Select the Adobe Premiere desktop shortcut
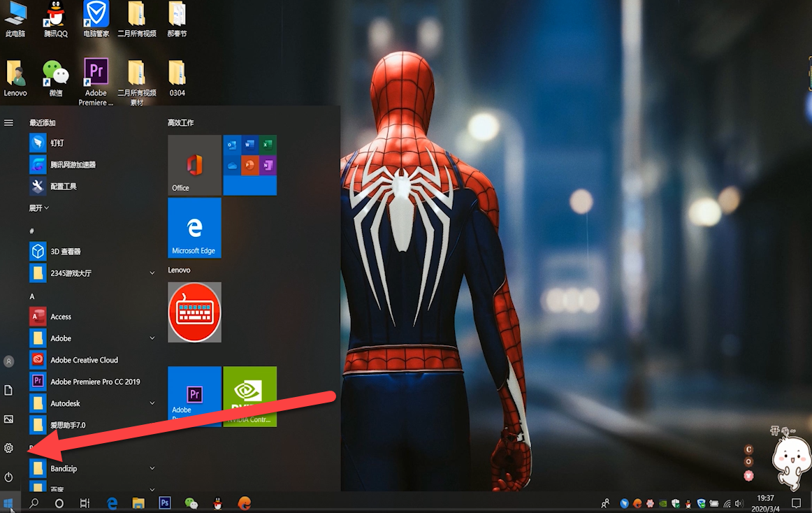Image resolution: width=812 pixels, height=513 pixels. coord(96,82)
